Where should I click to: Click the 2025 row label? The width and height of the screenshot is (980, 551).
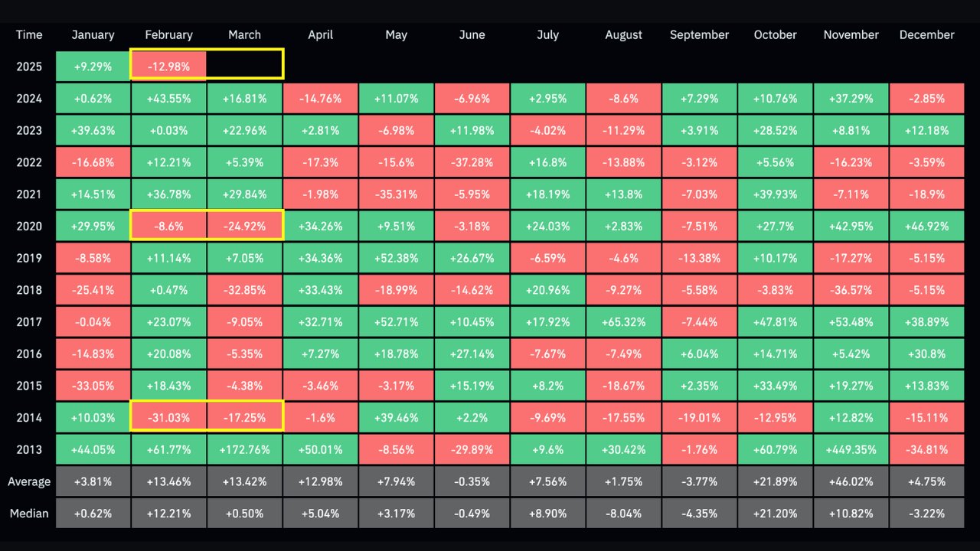[x=29, y=67]
